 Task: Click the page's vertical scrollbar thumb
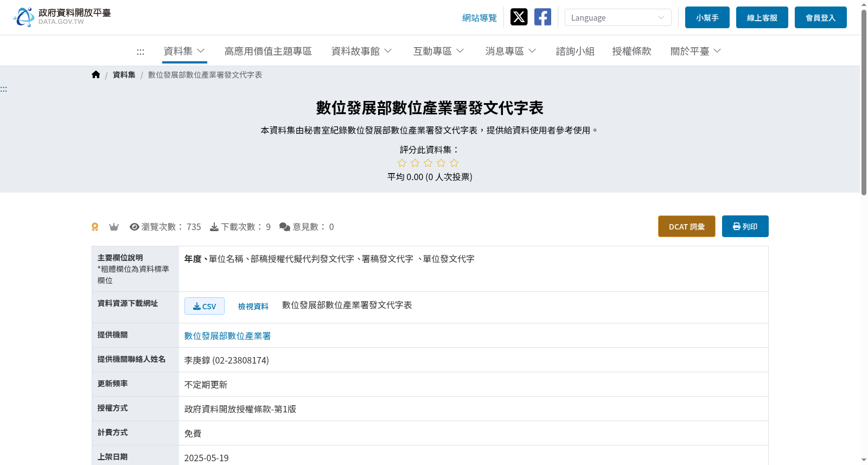point(864,102)
